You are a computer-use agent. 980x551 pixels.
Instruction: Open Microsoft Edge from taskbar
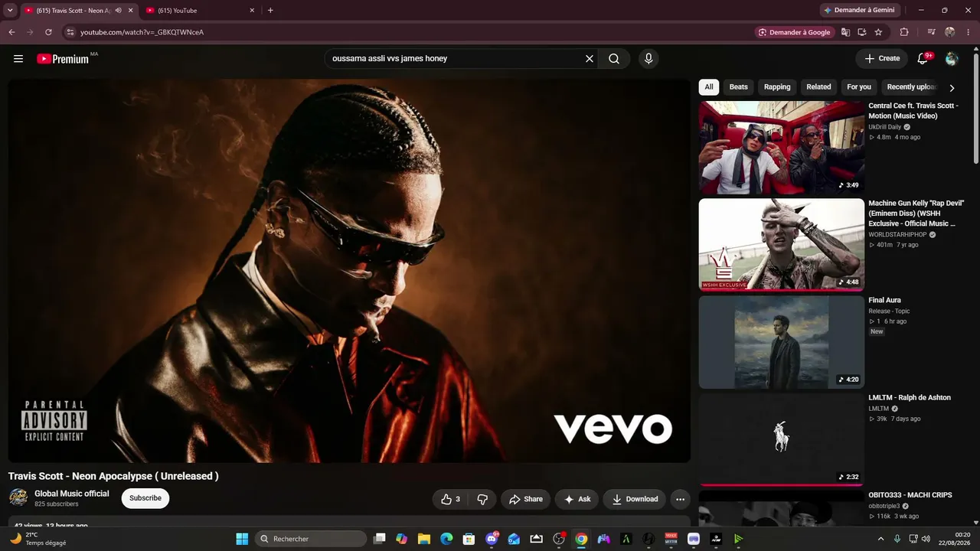coord(446,539)
